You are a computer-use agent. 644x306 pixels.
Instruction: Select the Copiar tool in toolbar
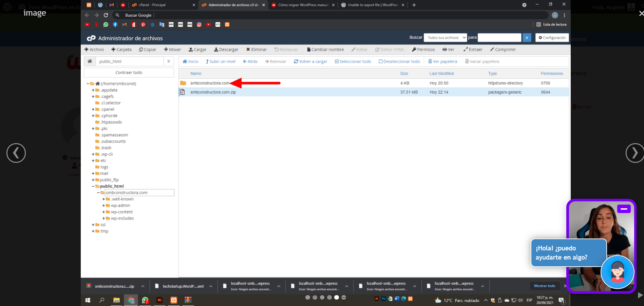point(148,50)
